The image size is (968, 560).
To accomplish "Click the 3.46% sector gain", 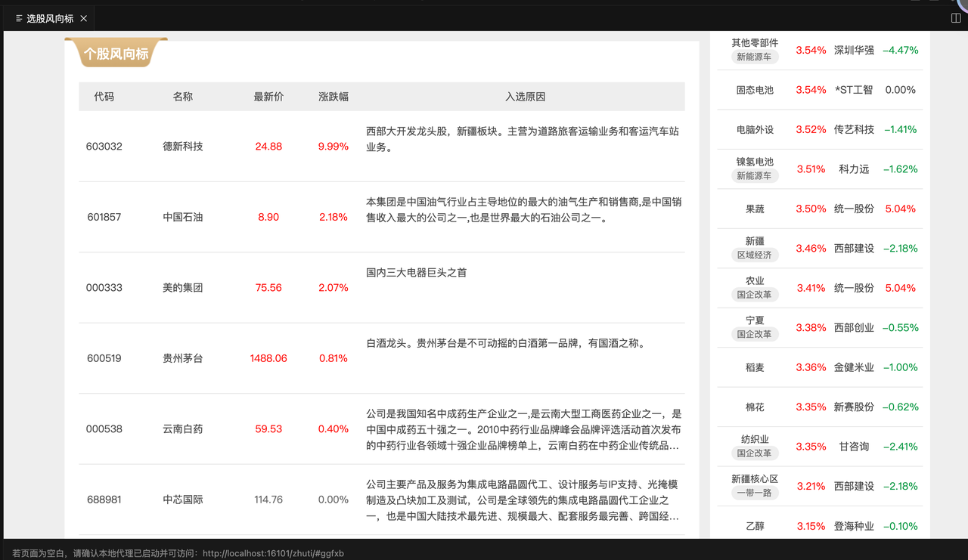I will click(811, 248).
